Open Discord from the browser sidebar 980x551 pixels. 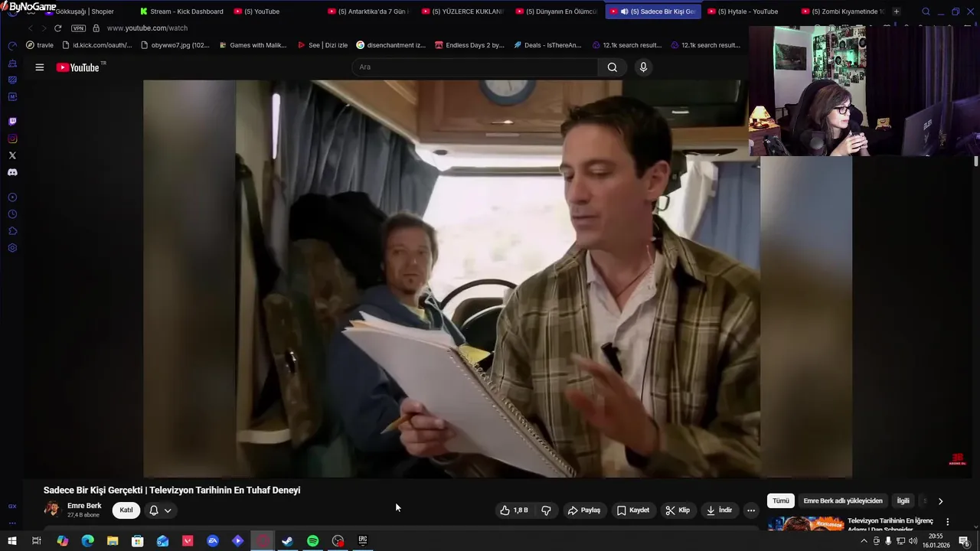(12, 172)
